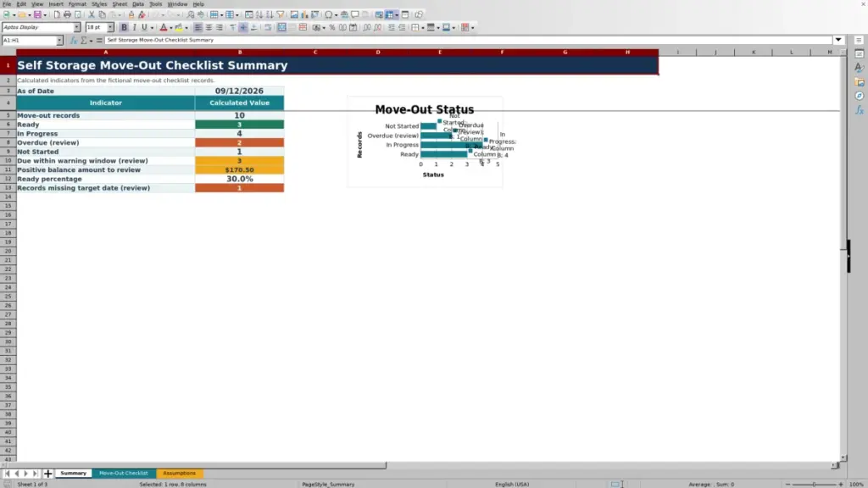Adjust the zoom slider in status bar
Viewport: 868px width, 488px height.
(x=814, y=484)
